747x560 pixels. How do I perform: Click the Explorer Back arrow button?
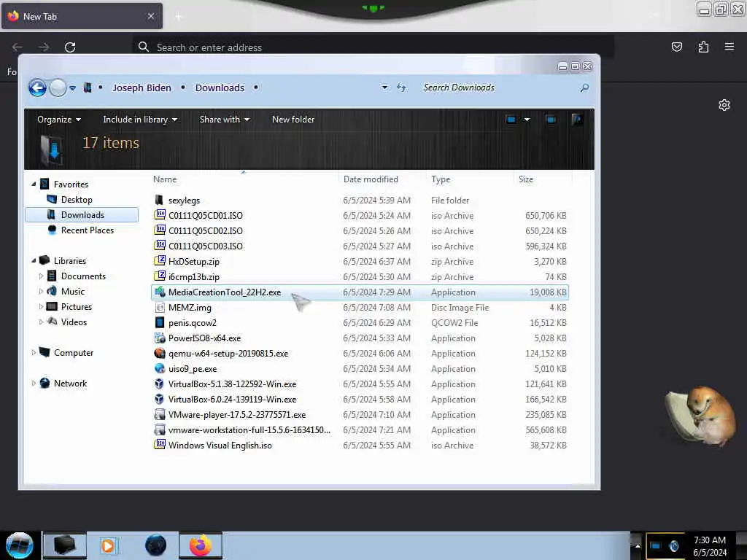(x=37, y=88)
